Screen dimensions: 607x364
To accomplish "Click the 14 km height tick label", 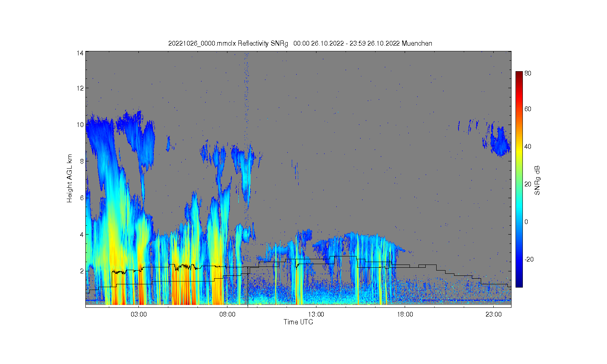I will coord(81,53).
